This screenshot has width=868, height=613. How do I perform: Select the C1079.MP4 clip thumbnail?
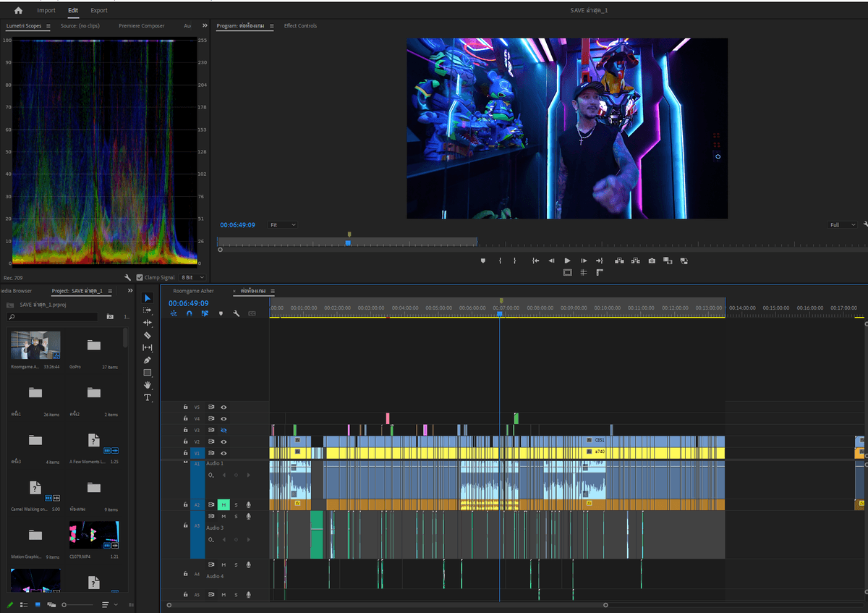click(x=94, y=535)
